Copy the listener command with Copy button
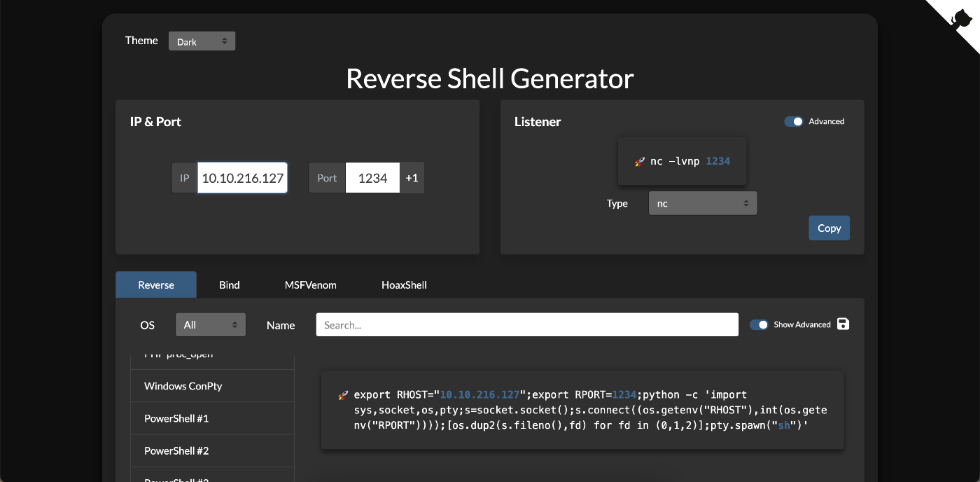The image size is (980, 482). tap(829, 228)
